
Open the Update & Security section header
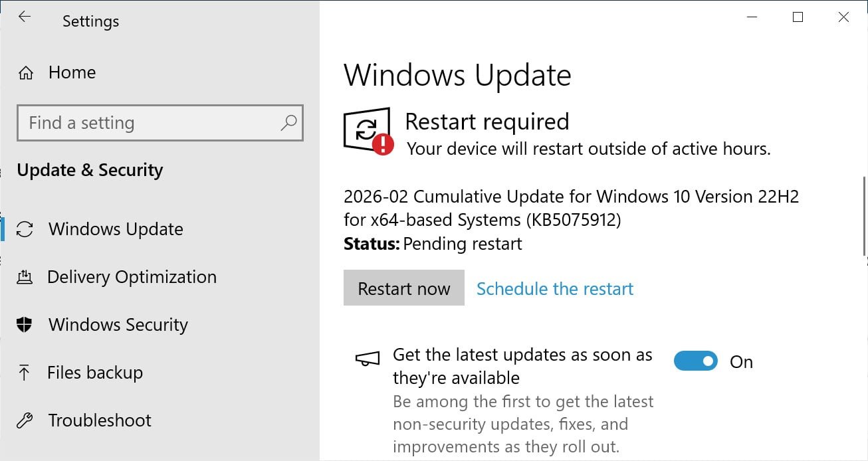[x=89, y=170]
